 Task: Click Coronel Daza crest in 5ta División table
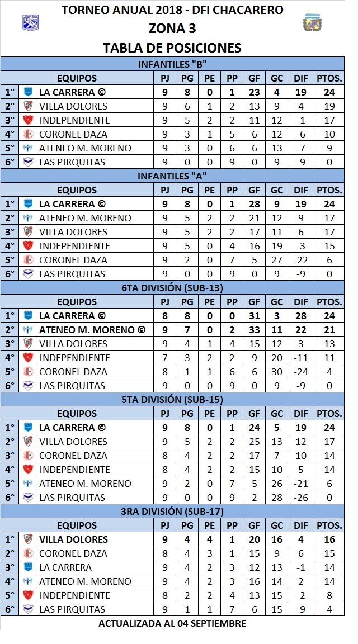[28, 456]
